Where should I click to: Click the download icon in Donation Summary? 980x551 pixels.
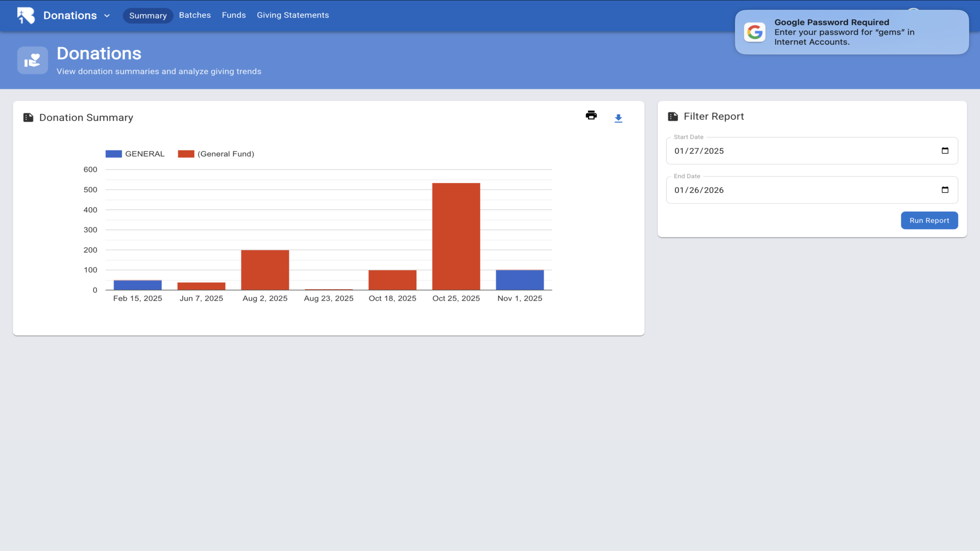(618, 118)
